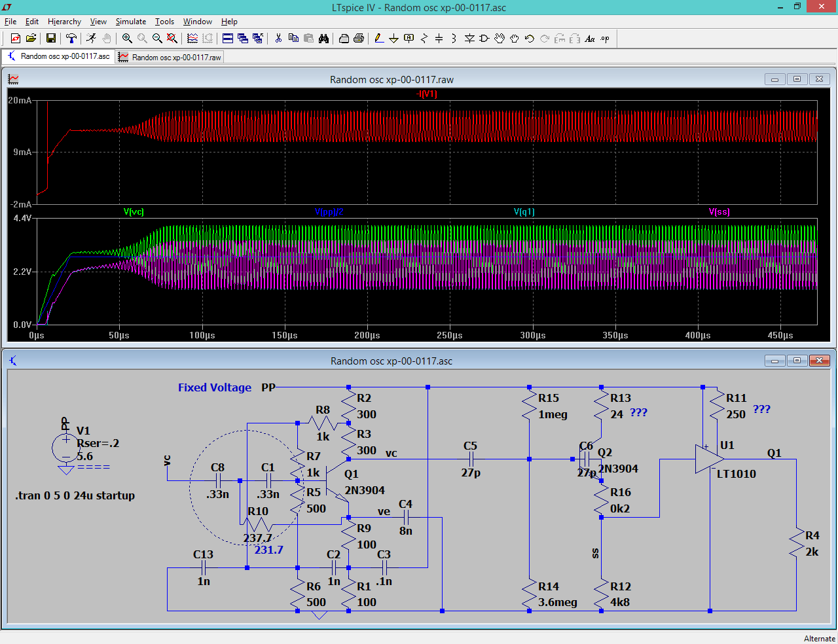The width and height of the screenshot is (838, 644).
Task: Click the autorange plot traces icon
Action: tap(192, 39)
